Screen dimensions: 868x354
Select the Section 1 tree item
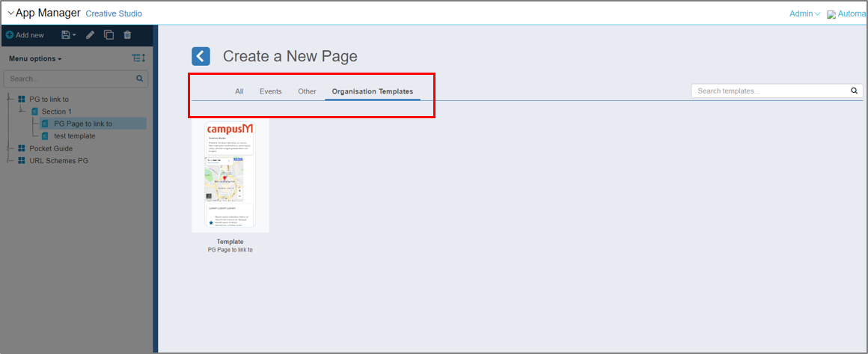coord(56,112)
